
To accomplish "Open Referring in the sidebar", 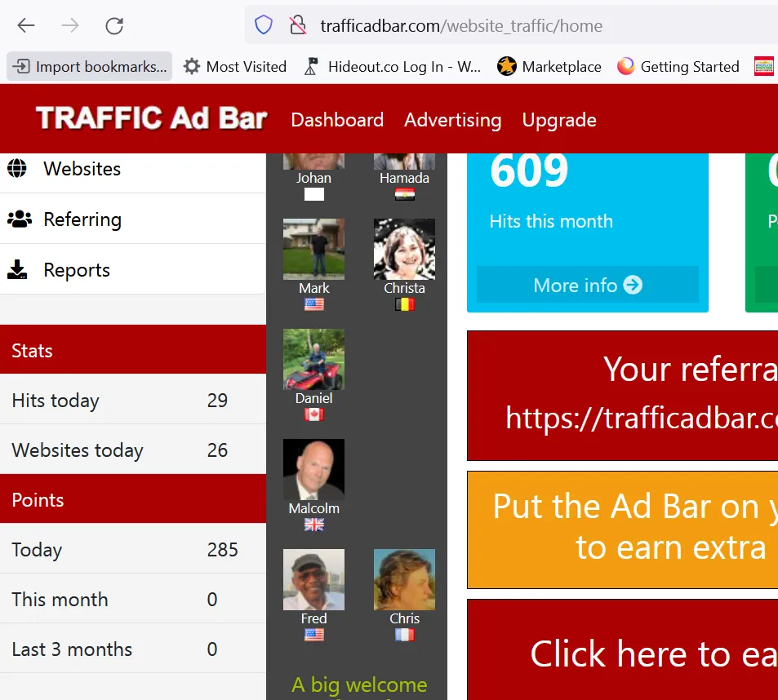I will 133,219.
